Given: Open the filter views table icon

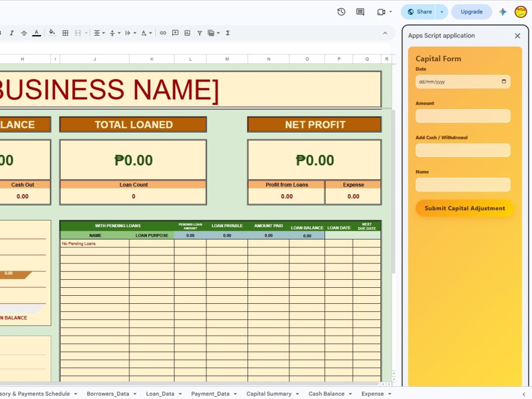Looking at the screenshot, I should (x=211, y=33).
